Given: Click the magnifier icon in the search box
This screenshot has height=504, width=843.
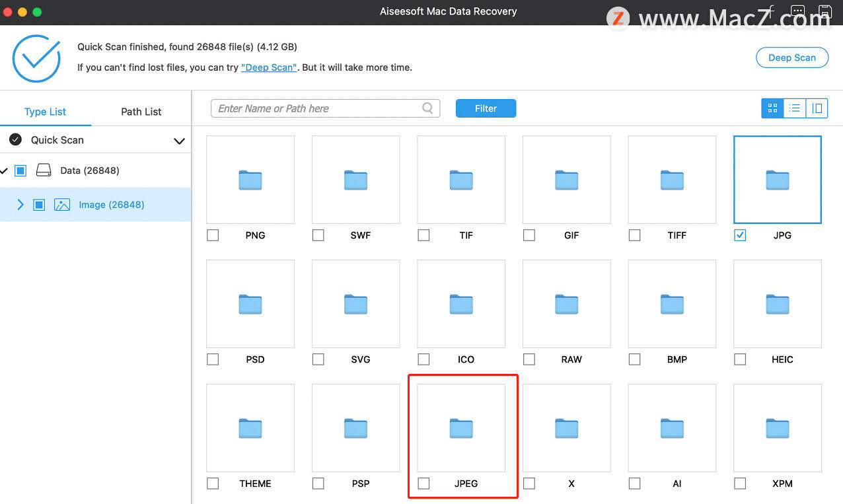Looking at the screenshot, I should click(428, 108).
